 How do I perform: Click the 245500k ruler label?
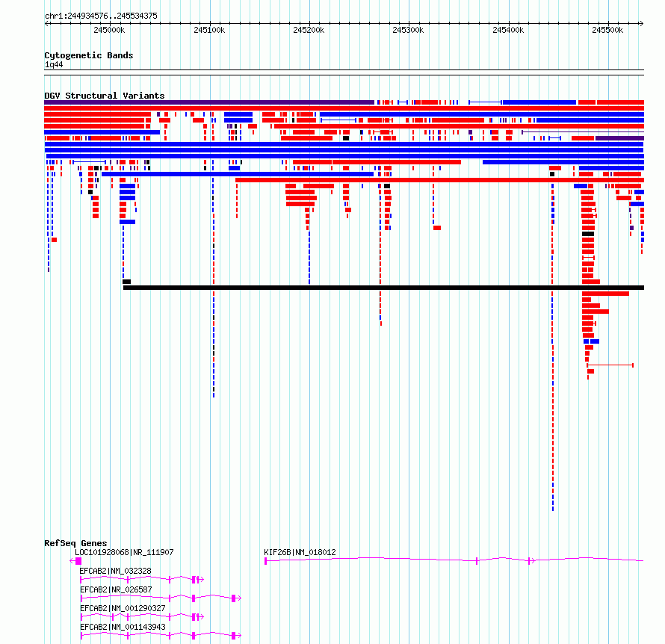(607, 30)
